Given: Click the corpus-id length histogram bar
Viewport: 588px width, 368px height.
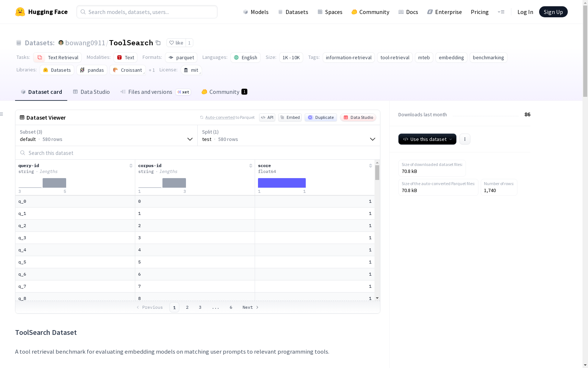Looking at the screenshot, I should coord(174,183).
